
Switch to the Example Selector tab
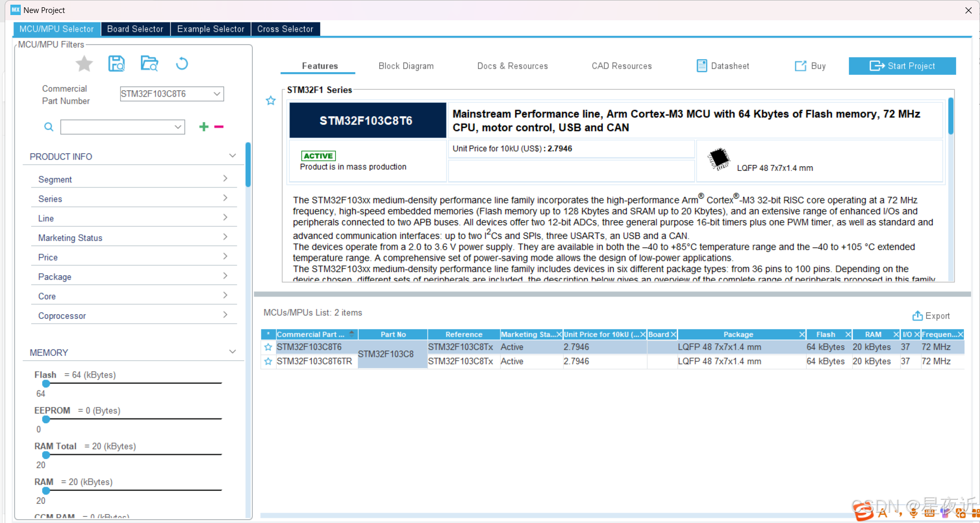click(x=210, y=29)
